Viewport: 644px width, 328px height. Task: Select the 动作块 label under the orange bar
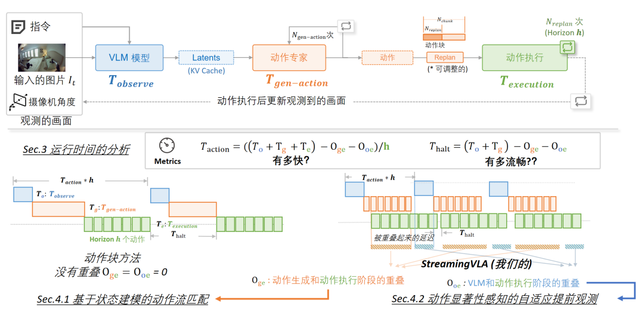[435, 45]
